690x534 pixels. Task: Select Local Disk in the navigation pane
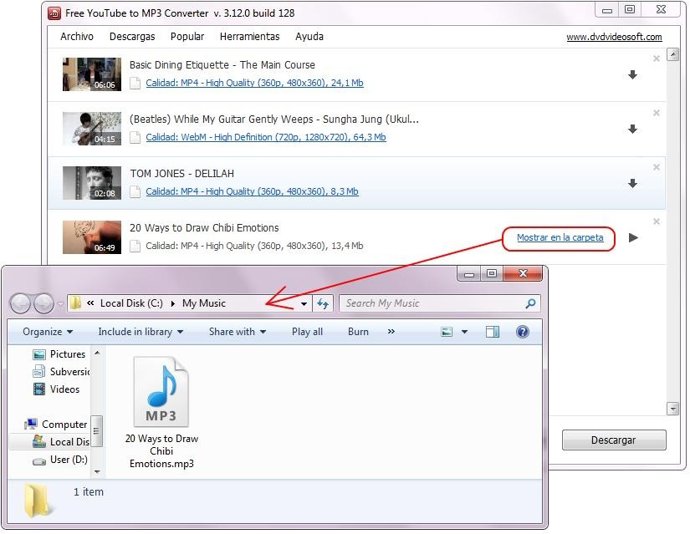61,442
